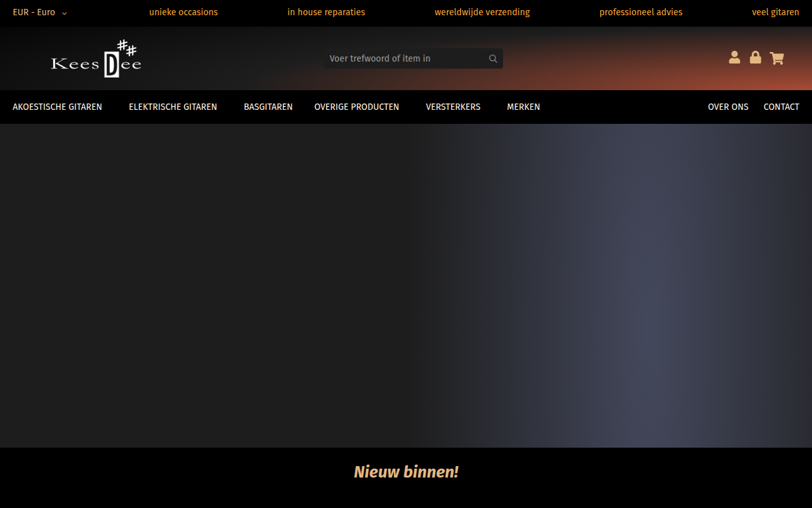
Task: Click 'unieke occasions' text
Action: coord(183,12)
